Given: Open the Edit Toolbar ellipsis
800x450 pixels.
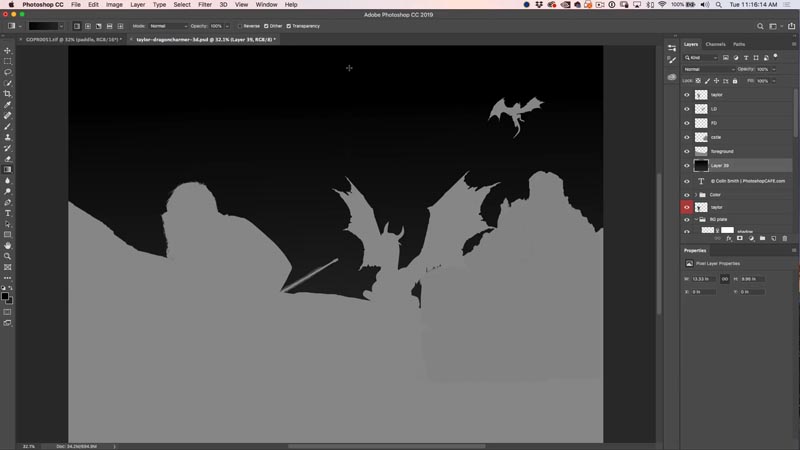Looking at the screenshot, I should click(x=8, y=278).
